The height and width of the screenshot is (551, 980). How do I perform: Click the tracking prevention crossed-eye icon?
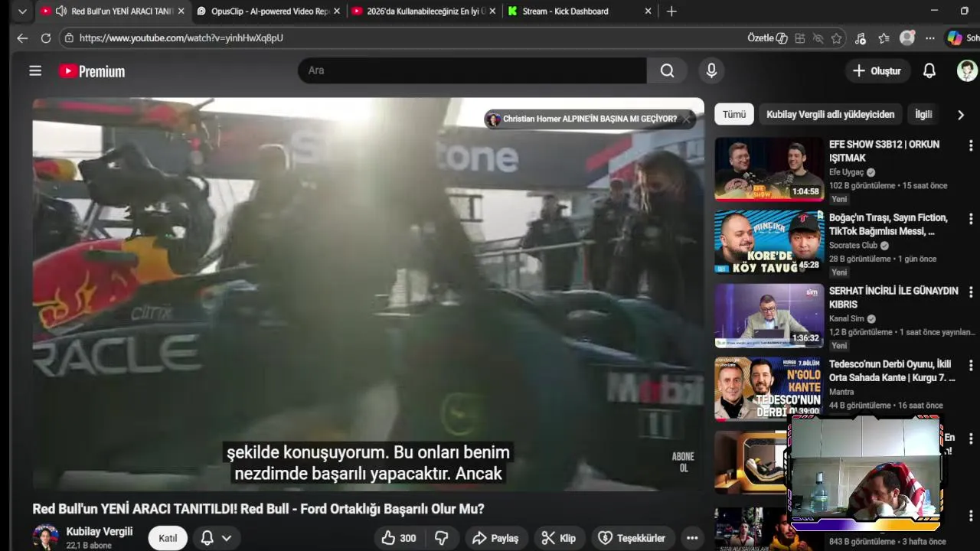coord(818,38)
